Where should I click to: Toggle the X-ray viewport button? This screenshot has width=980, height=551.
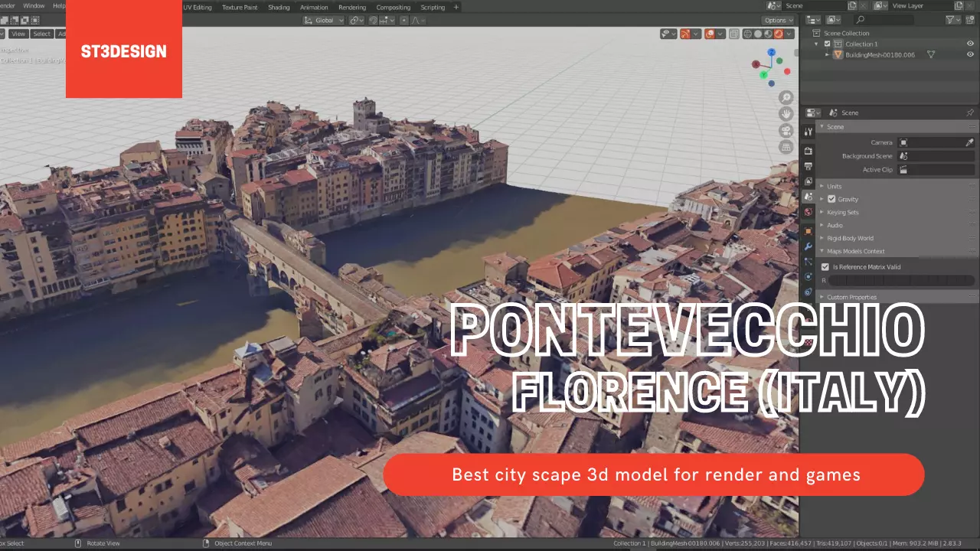(x=734, y=34)
